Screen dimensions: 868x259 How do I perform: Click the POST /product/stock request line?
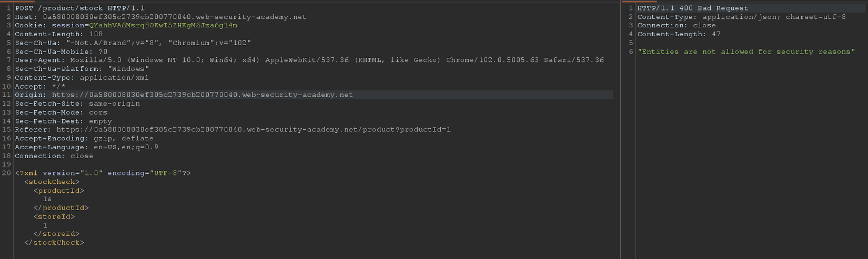80,8
